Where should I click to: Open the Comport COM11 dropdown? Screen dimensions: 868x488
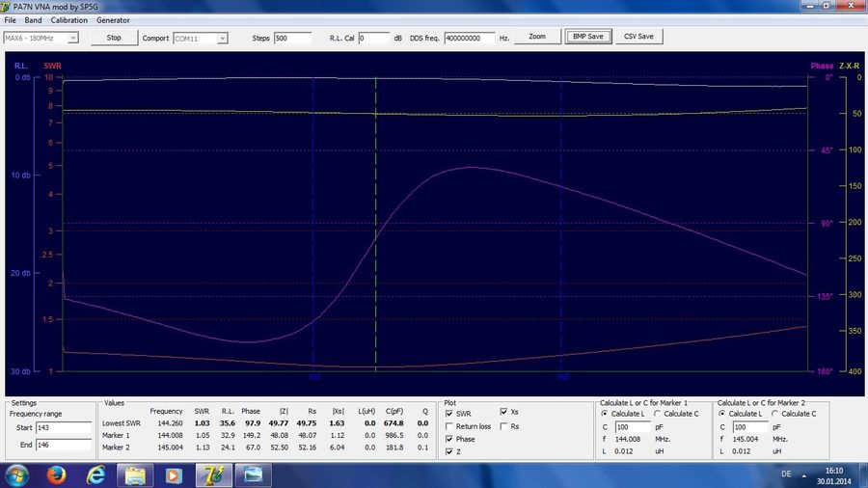coord(223,38)
